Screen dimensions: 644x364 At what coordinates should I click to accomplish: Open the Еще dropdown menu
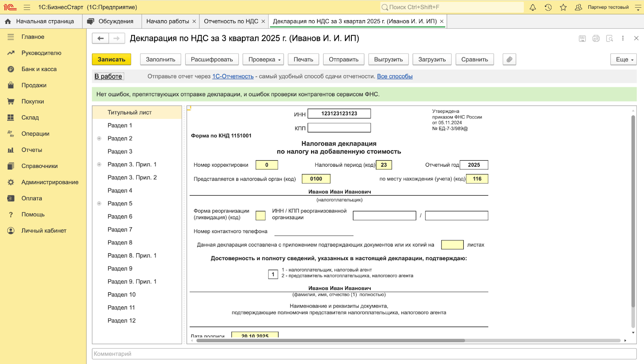pyautogui.click(x=623, y=60)
